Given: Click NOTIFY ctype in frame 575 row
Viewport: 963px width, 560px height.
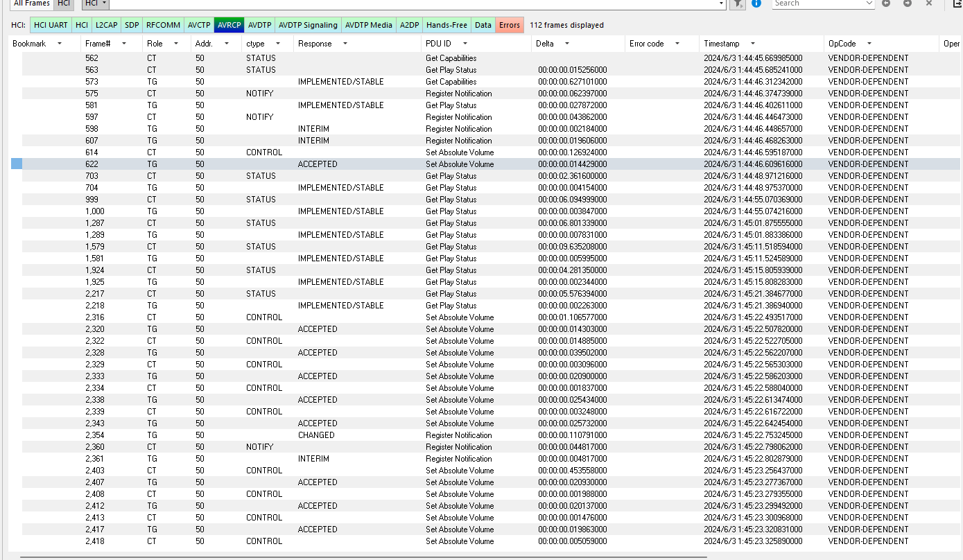Looking at the screenshot, I should (259, 94).
